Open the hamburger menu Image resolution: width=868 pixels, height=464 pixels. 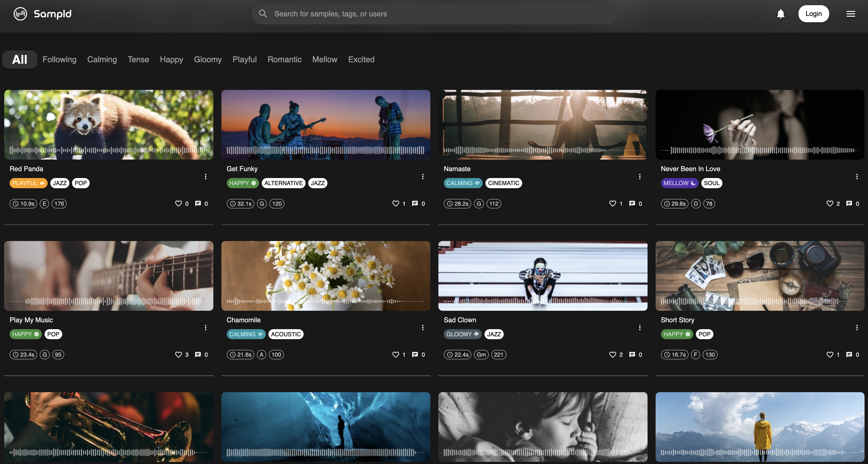pos(851,14)
